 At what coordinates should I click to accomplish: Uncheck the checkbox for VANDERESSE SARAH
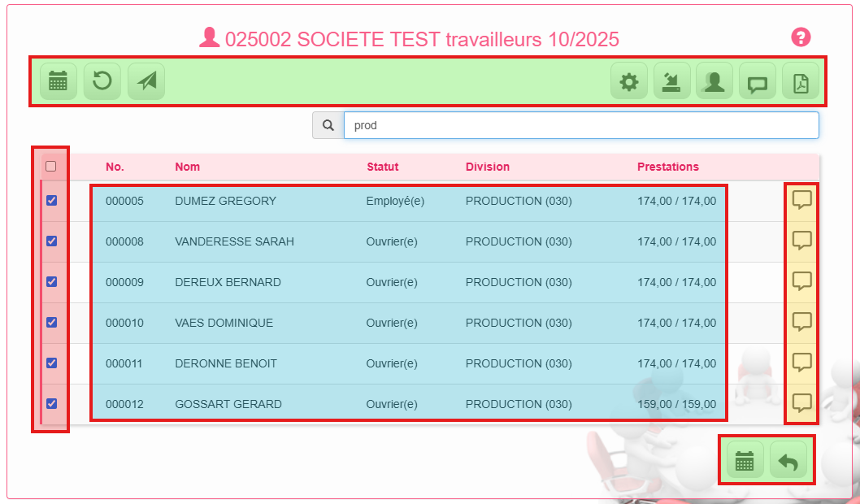click(51, 241)
